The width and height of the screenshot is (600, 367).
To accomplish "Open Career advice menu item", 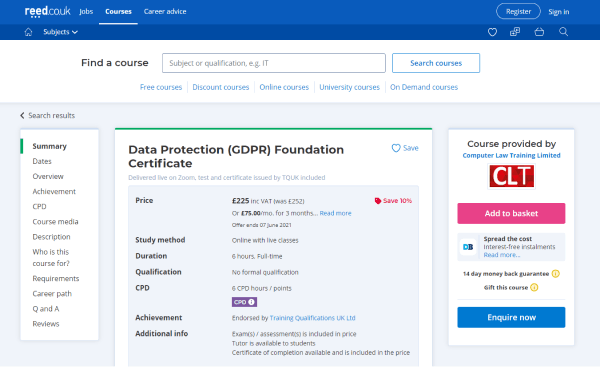I will tap(165, 11).
